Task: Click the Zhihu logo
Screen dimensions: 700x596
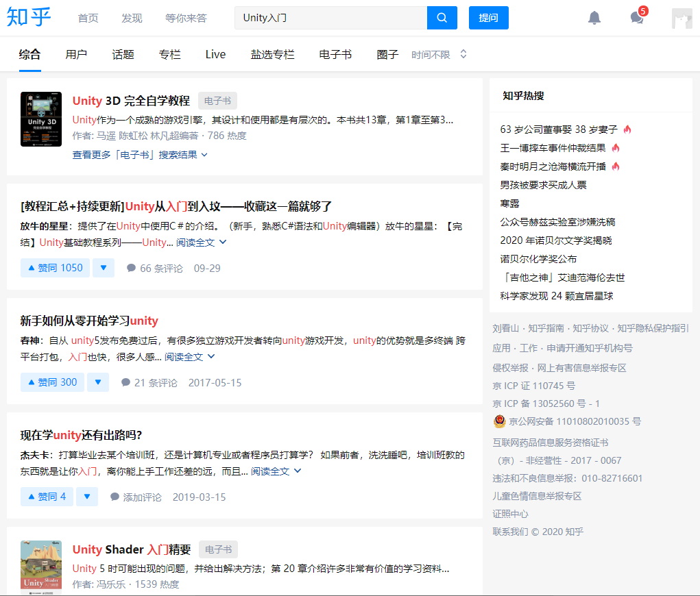Action: [x=29, y=17]
